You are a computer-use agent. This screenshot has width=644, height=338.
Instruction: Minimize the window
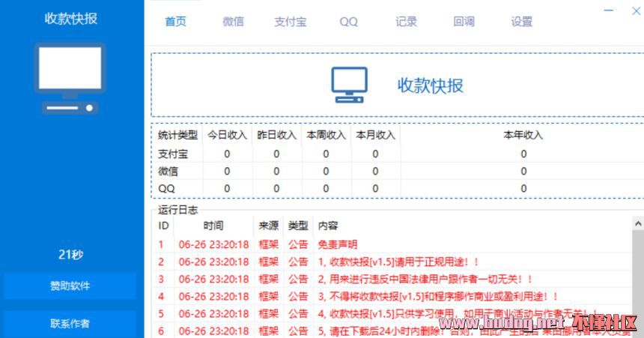(x=609, y=10)
